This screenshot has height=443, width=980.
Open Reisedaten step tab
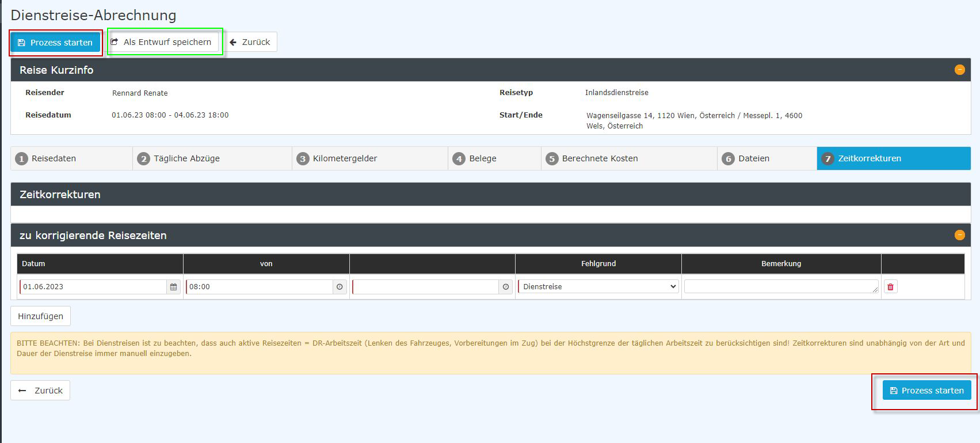click(x=71, y=158)
